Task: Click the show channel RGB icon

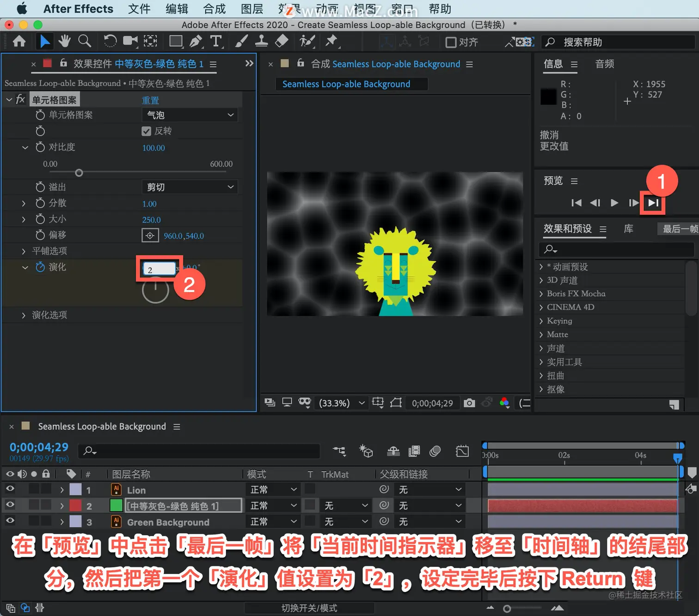Action: click(x=504, y=403)
